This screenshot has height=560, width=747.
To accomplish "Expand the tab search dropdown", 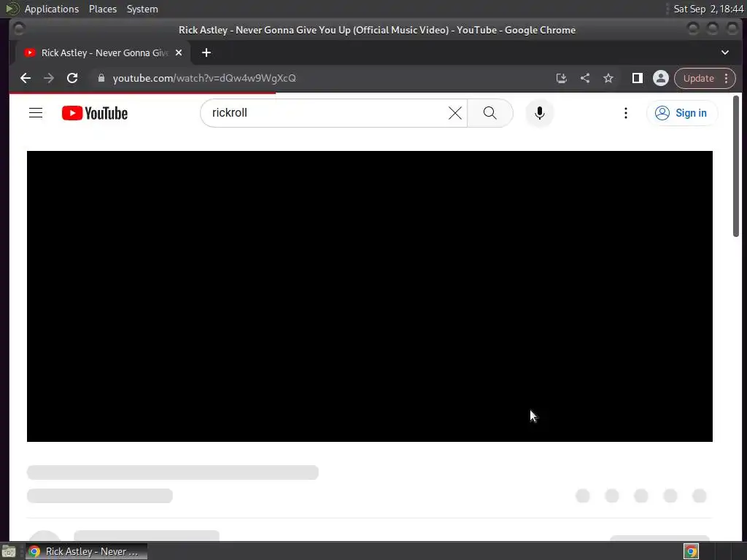I will coord(724,52).
